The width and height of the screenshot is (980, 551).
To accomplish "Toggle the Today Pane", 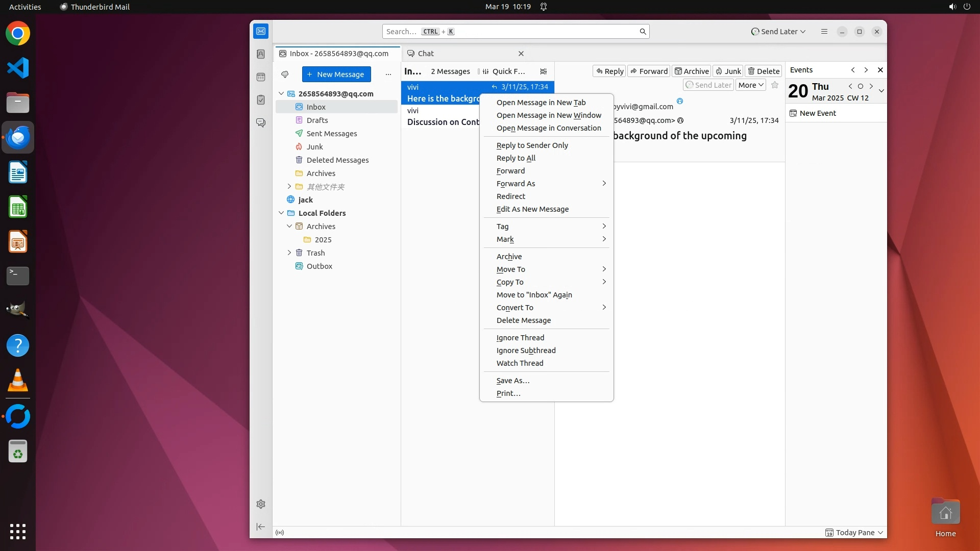I will point(854,532).
